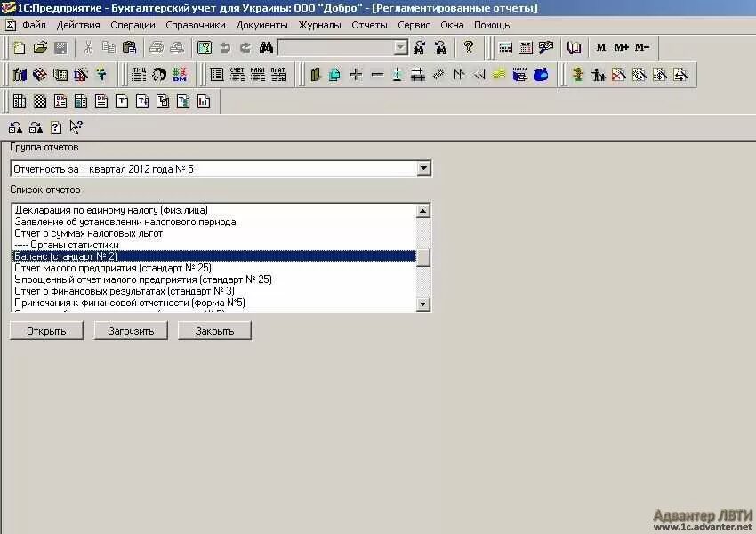Click the binoculars Find icon

(x=266, y=47)
